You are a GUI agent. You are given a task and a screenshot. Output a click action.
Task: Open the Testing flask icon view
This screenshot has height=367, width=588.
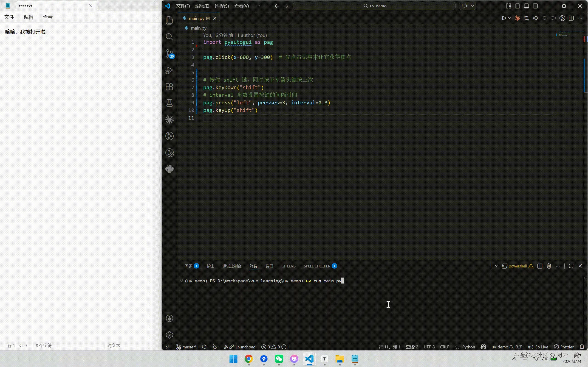(169, 103)
